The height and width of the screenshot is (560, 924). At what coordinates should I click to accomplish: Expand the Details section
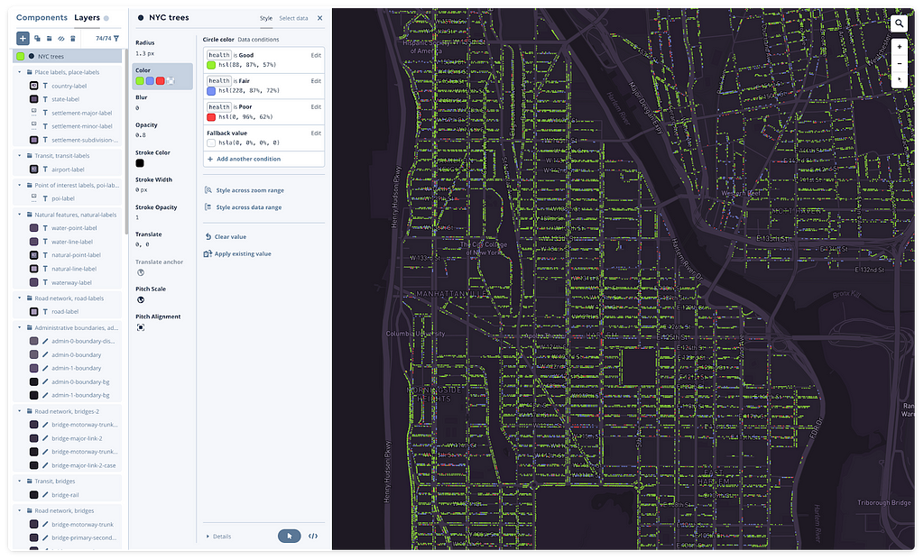click(218, 537)
